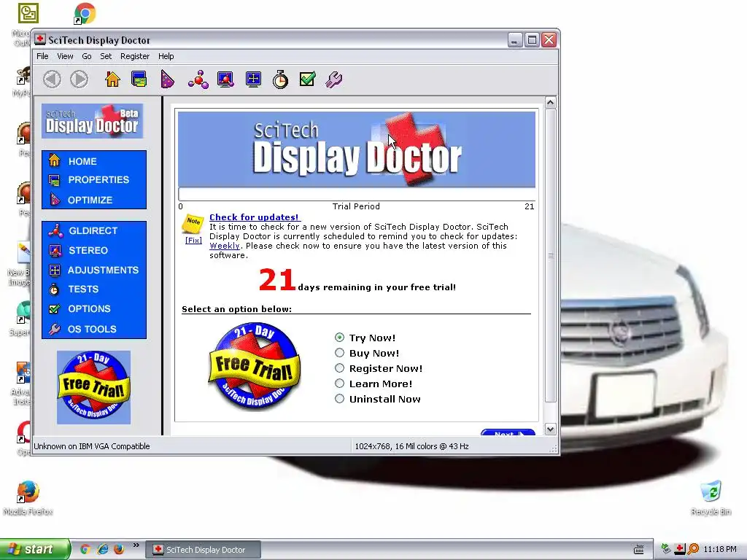Click the Check for updates! link
Image resolution: width=747 pixels, height=560 pixels.
[x=255, y=217]
